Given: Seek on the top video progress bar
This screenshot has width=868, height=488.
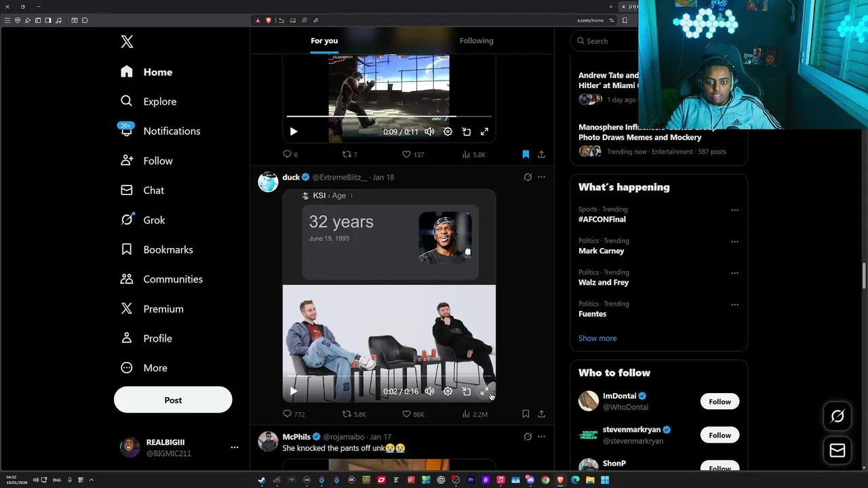Looking at the screenshot, I should [x=389, y=117].
